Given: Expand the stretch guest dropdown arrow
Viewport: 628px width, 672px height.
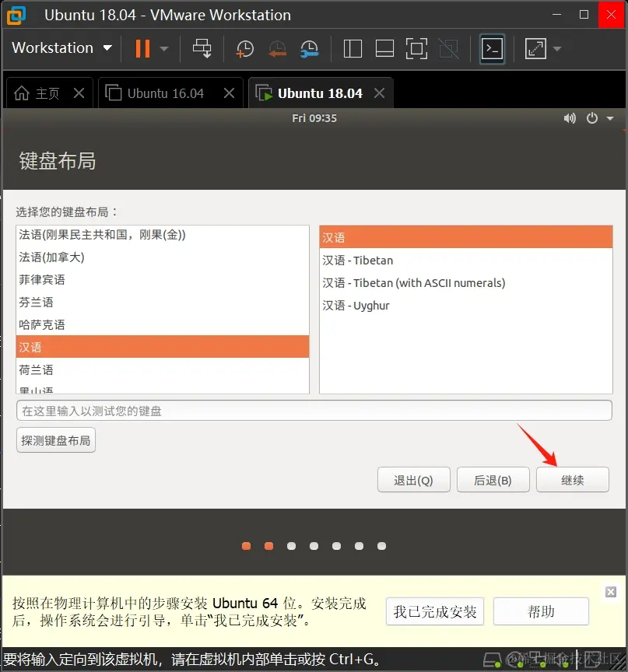Looking at the screenshot, I should [557, 49].
